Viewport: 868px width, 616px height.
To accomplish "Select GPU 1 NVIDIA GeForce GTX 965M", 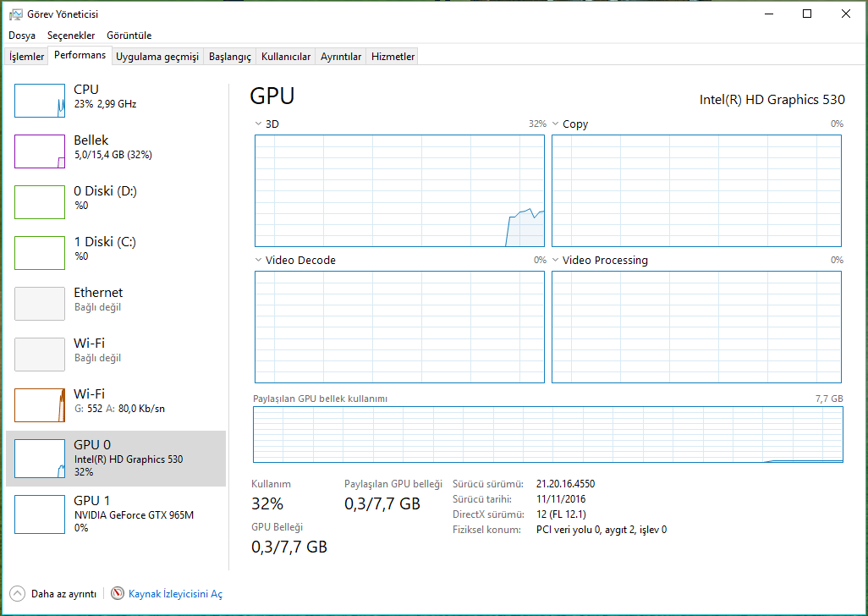I will (x=116, y=513).
